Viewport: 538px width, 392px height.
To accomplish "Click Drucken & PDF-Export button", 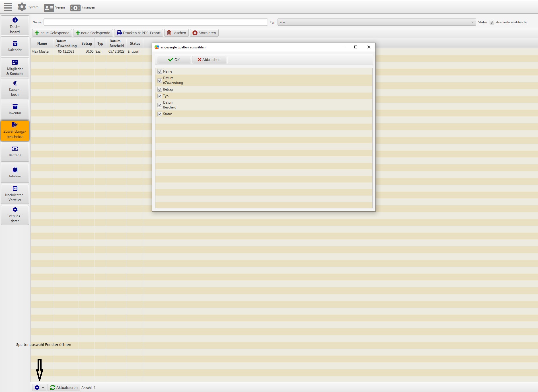I will pos(139,33).
